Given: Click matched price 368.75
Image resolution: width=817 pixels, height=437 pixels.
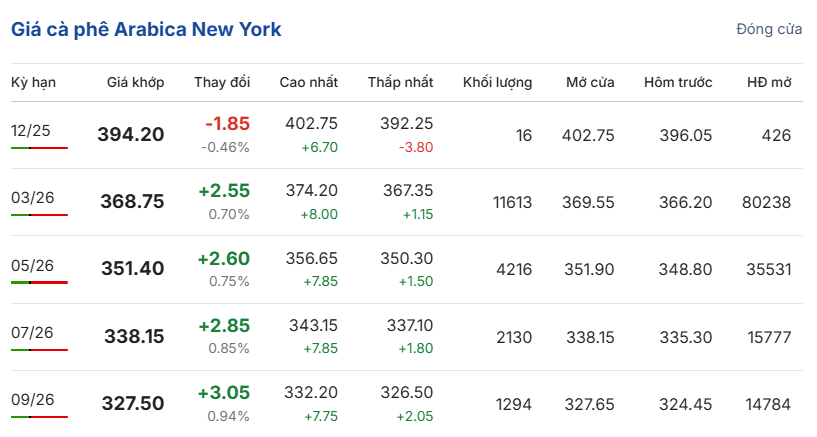Looking at the screenshot, I should (x=132, y=202).
